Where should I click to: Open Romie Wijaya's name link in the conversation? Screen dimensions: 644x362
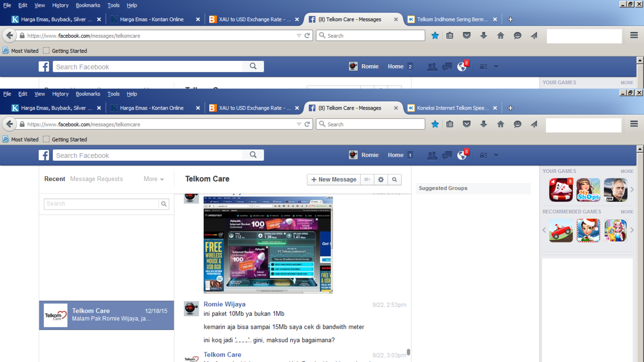224,304
